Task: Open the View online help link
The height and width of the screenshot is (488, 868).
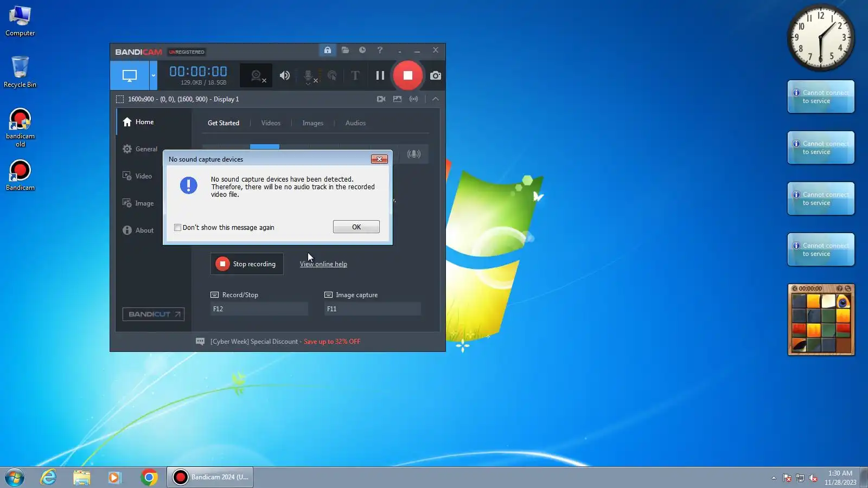Action: [x=323, y=264]
